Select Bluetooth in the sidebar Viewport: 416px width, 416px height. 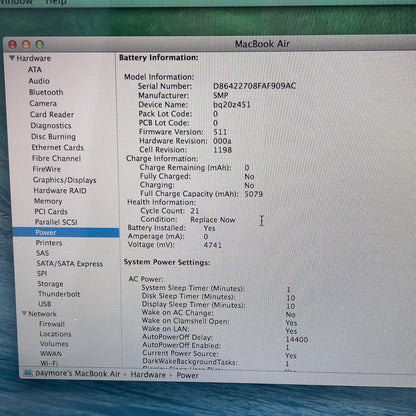click(46, 92)
